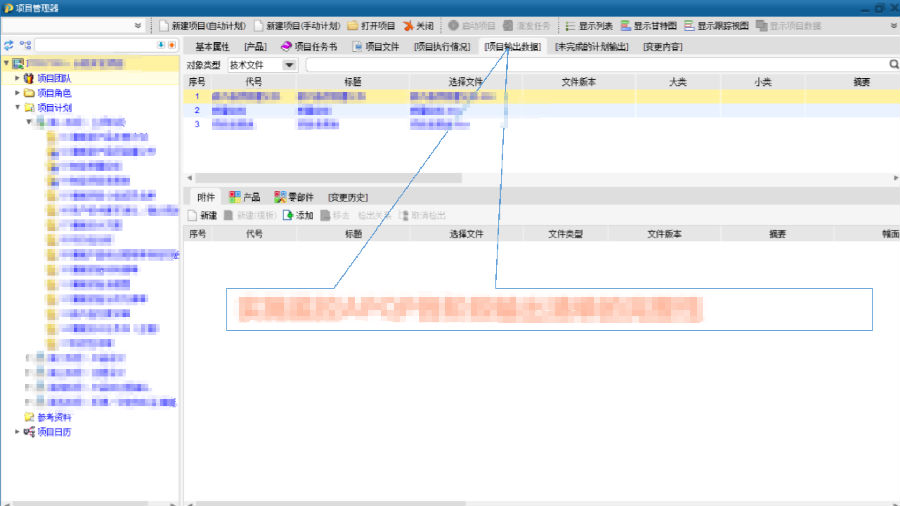This screenshot has width=900, height=506.
Task: Collapse the root project node
Action: pos(6,63)
